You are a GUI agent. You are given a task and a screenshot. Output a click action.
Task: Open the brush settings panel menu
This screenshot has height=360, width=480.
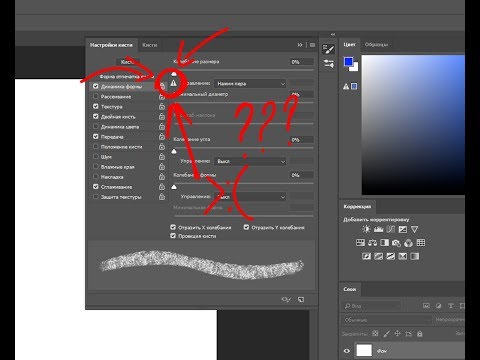pyautogui.click(x=312, y=45)
